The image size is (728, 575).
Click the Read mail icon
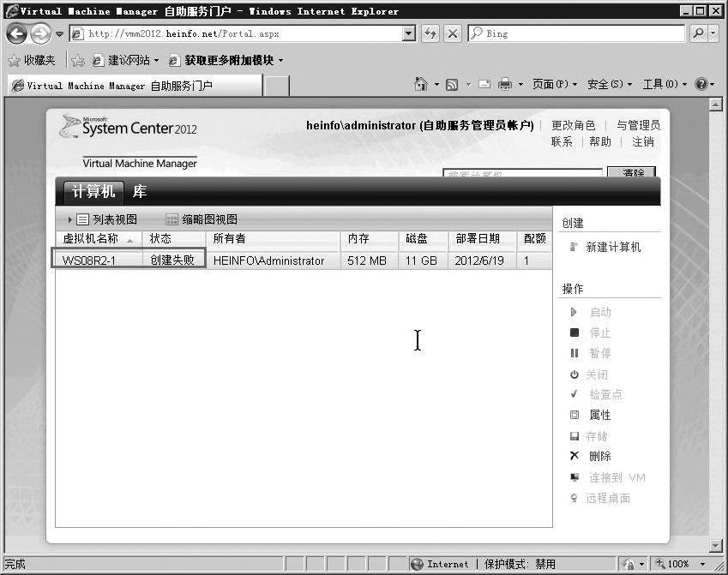(x=484, y=85)
